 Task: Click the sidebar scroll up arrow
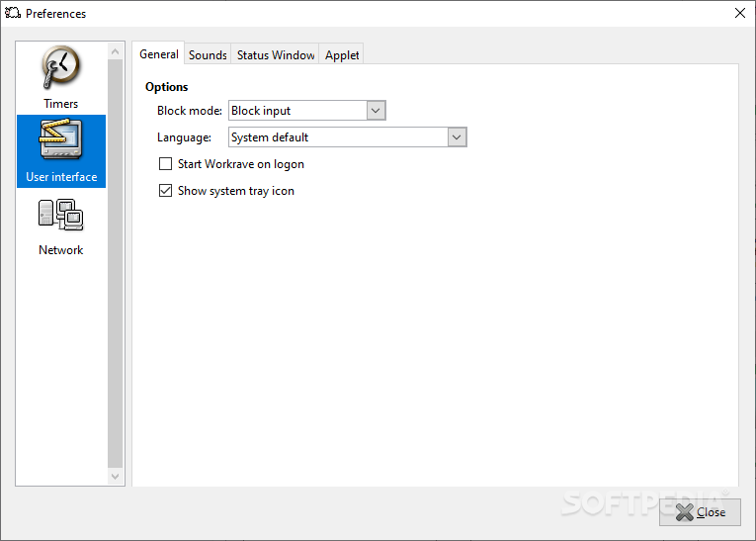point(116,51)
